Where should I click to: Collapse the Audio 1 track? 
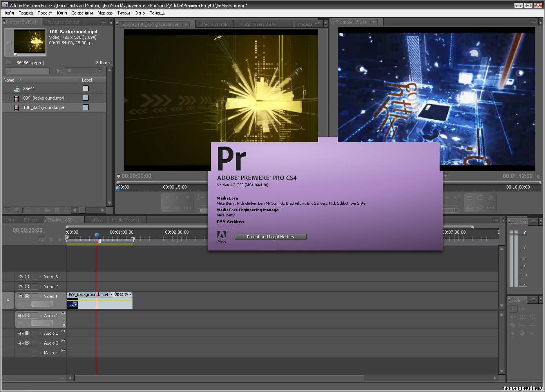(x=40, y=316)
